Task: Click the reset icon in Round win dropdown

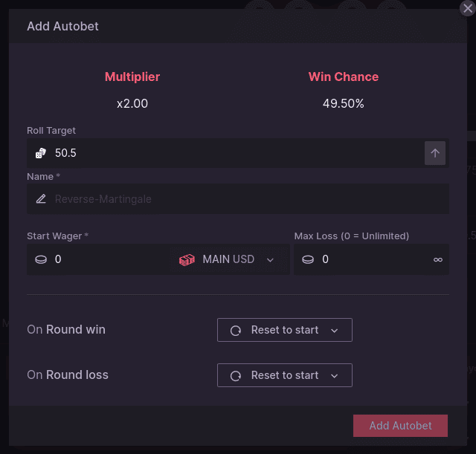Action: pyautogui.click(x=236, y=330)
